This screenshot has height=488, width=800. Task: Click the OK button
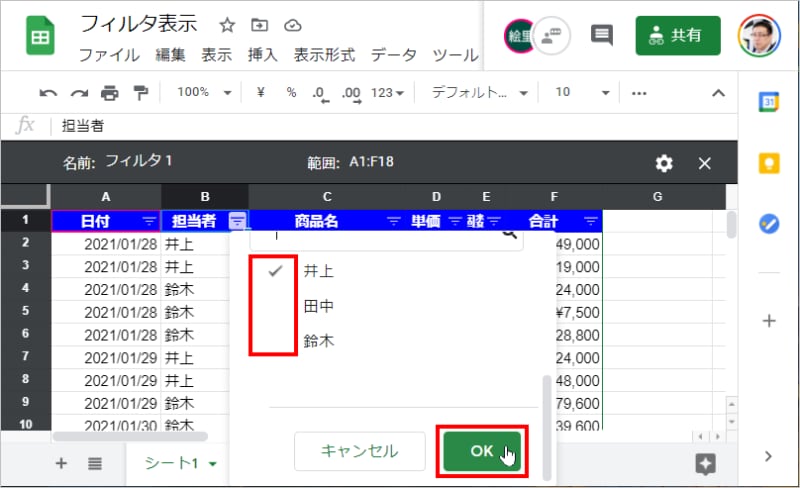(482, 451)
